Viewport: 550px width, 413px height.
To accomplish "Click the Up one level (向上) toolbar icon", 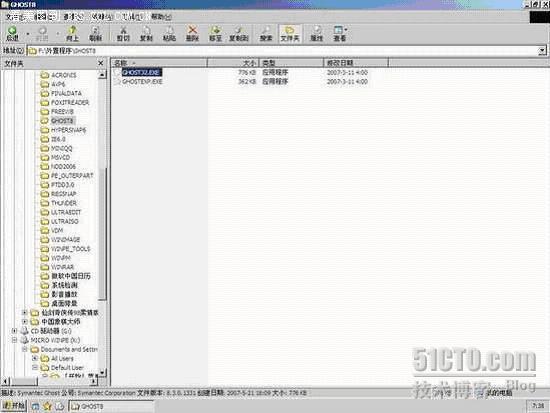I will coord(72,33).
